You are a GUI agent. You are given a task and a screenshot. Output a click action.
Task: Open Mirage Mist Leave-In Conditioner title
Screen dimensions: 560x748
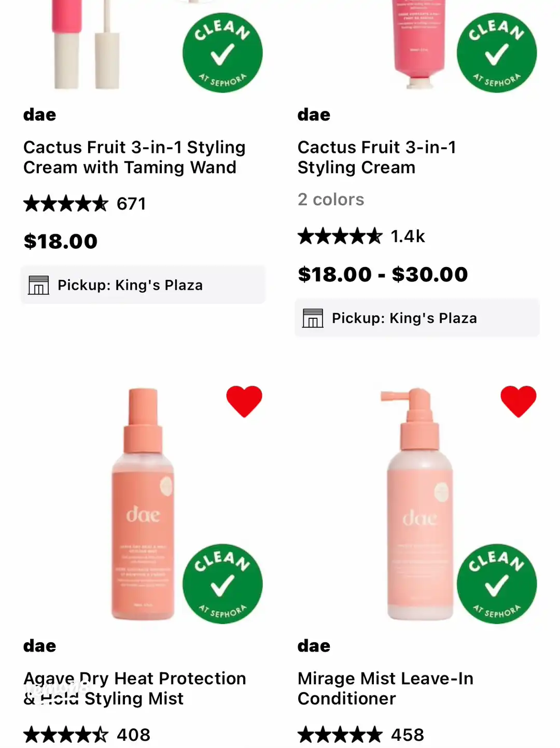pos(385,688)
